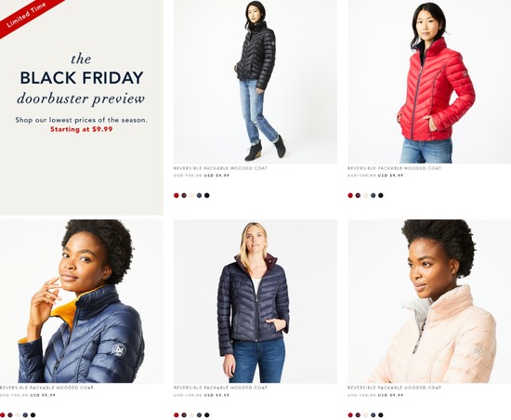Screen dimensions: 511x420
Task: View the navy jacket with yellow lining photo
Action: click(x=82, y=301)
